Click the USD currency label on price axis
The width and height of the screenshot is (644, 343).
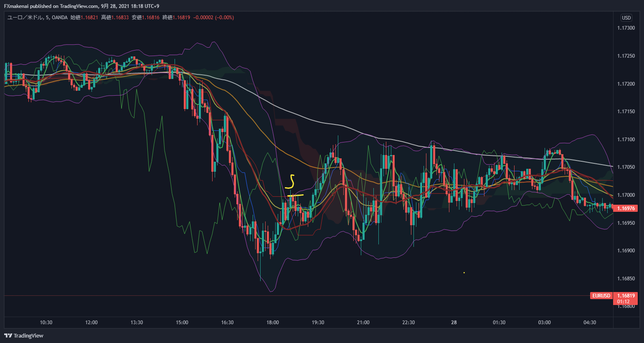(626, 18)
